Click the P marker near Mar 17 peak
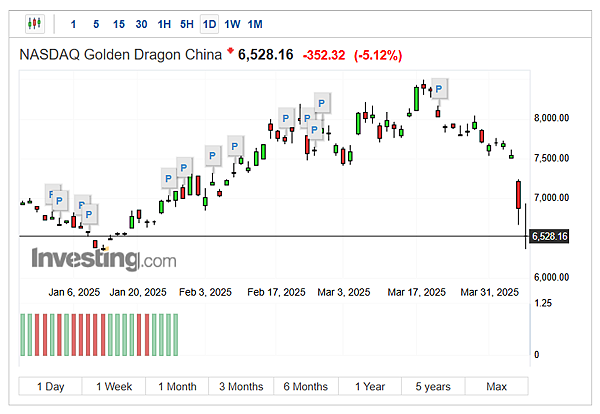This screenshot has width=600, height=414. coord(439,89)
